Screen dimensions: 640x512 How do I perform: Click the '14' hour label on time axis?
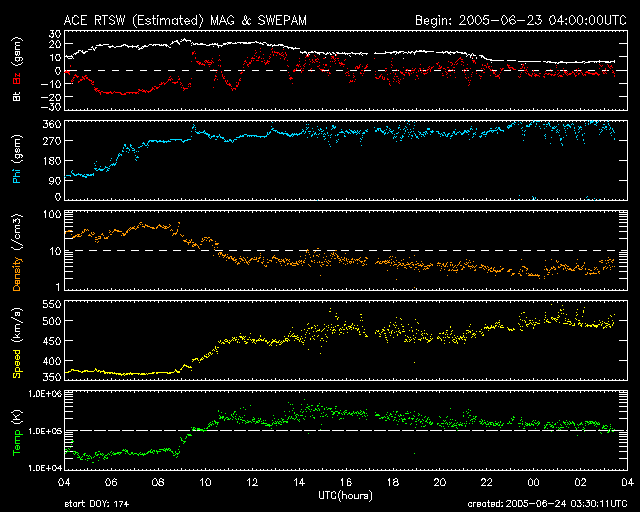coord(299,483)
